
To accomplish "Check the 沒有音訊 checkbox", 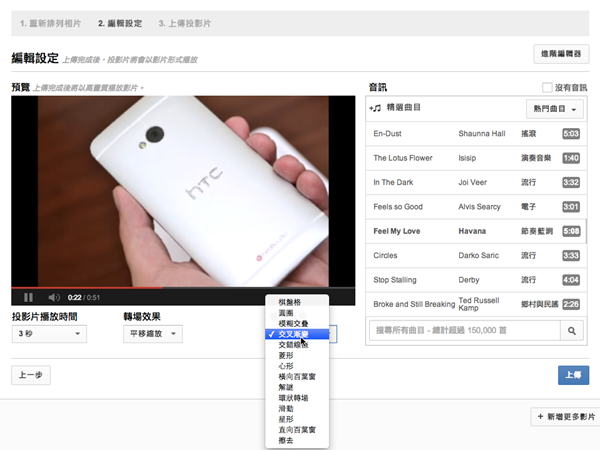I will (x=547, y=88).
